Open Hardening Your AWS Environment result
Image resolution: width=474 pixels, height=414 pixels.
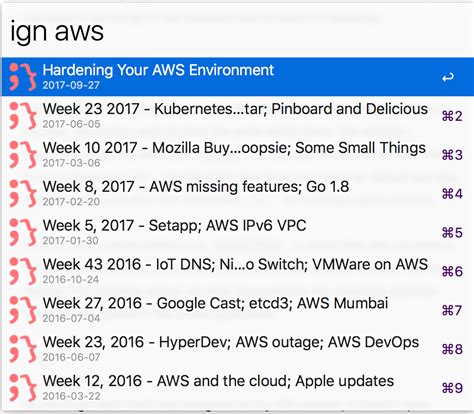[237, 77]
